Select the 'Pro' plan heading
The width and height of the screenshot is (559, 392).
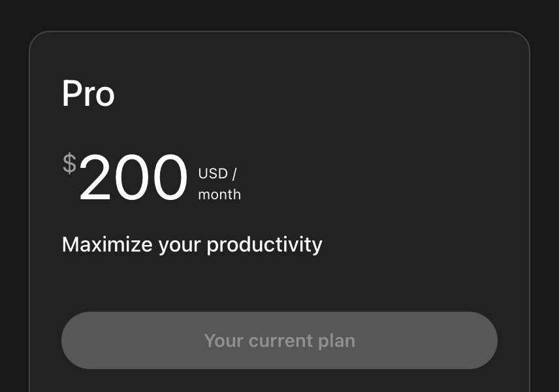88,93
